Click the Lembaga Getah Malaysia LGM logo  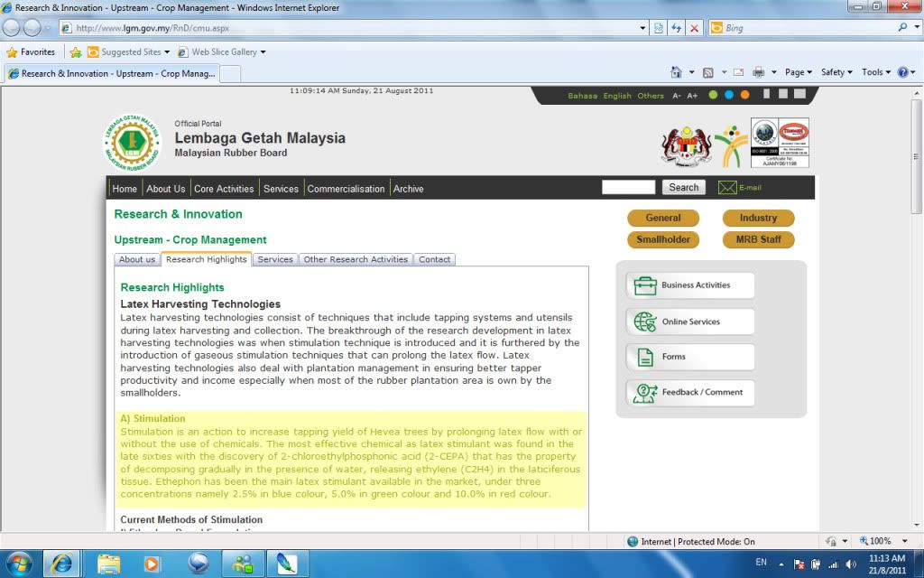point(132,142)
